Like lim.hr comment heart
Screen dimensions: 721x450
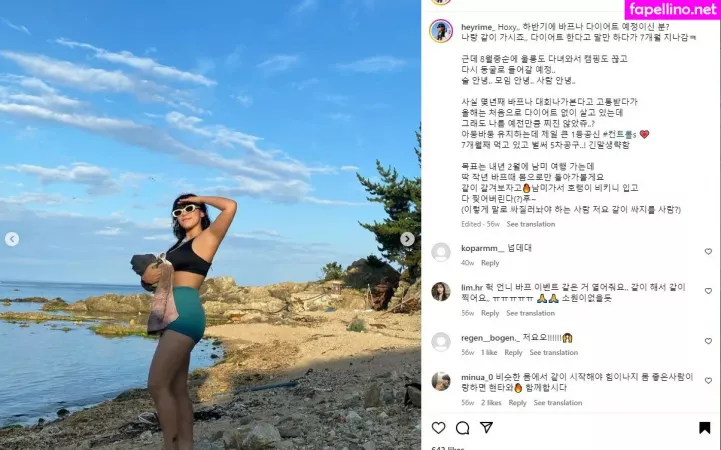pos(708,291)
